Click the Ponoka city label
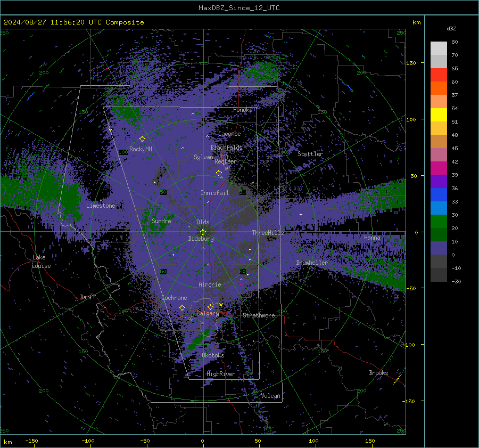Image resolution: width=479 pixels, height=448 pixels. point(243,110)
